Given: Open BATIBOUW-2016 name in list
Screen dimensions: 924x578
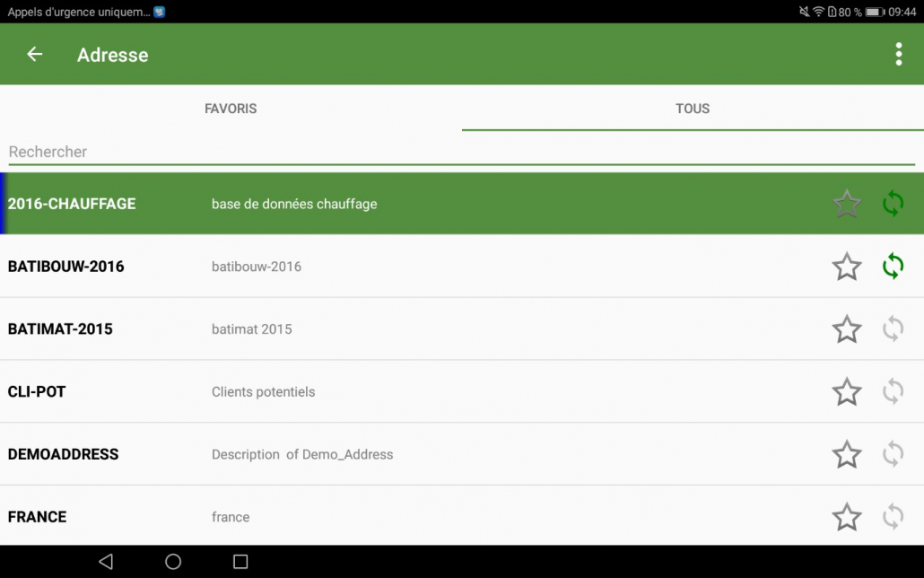Looking at the screenshot, I should [66, 267].
